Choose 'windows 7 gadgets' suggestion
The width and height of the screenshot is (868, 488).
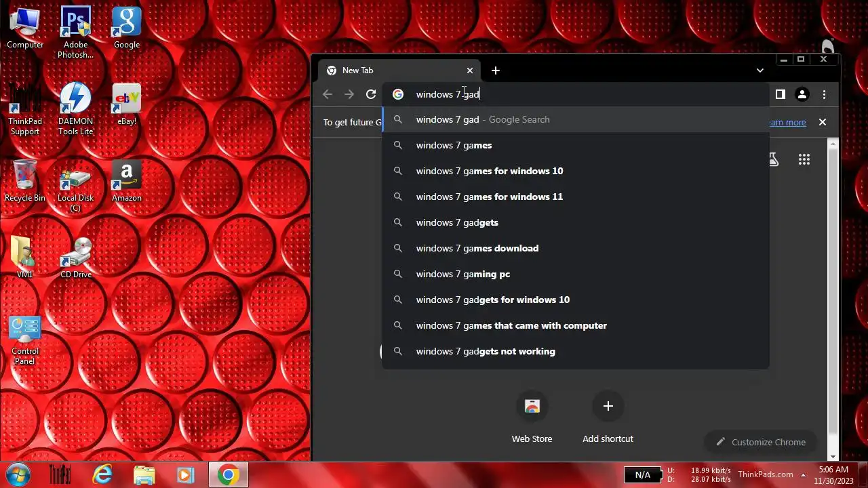pyautogui.click(x=576, y=222)
